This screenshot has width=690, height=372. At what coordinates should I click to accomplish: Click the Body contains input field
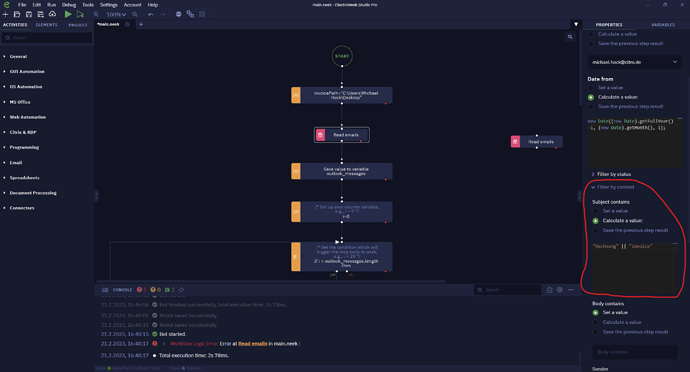click(x=635, y=352)
